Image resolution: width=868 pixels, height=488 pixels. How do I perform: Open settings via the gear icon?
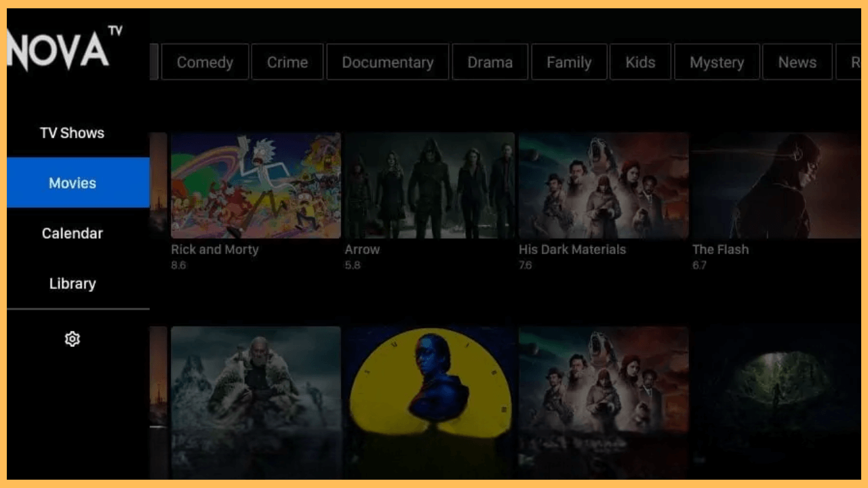pyautogui.click(x=73, y=339)
